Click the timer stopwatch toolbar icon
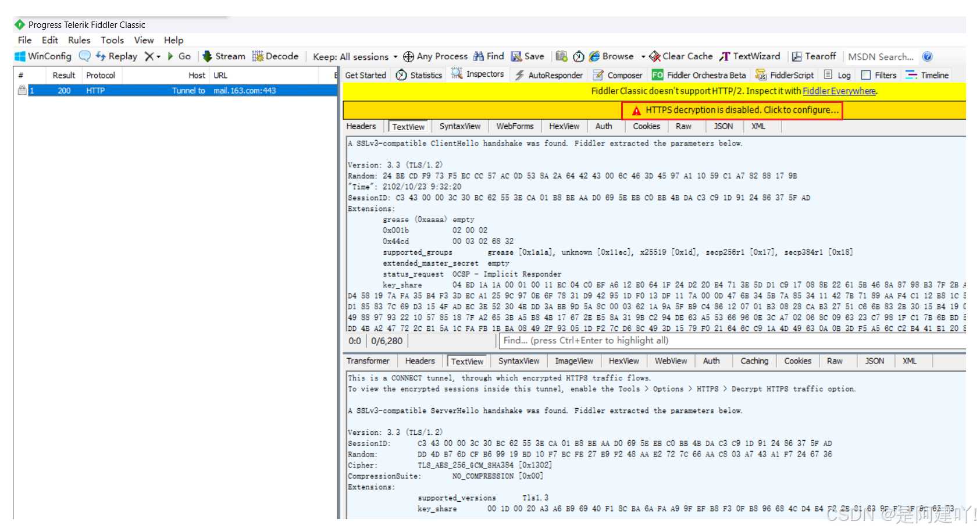This screenshot has width=980, height=532. click(579, 56)
